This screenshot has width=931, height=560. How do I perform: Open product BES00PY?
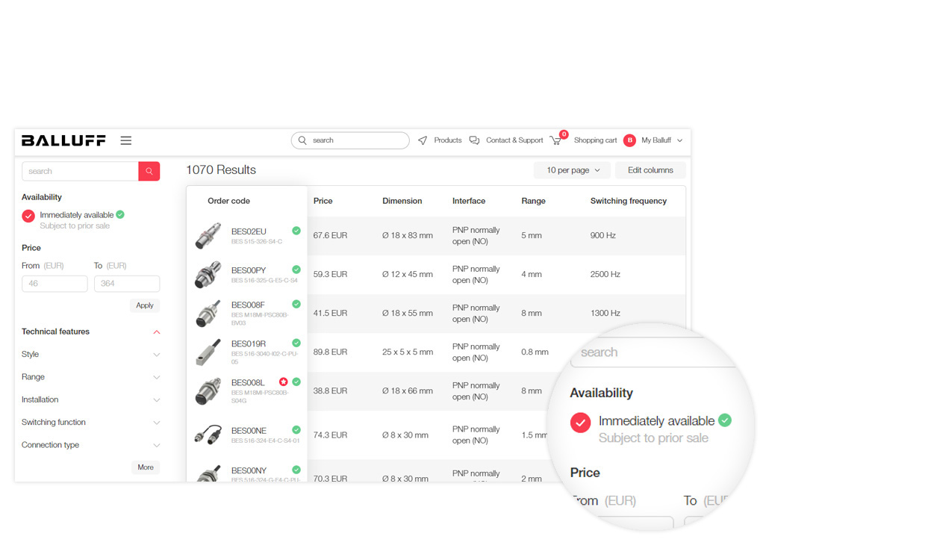249,270
